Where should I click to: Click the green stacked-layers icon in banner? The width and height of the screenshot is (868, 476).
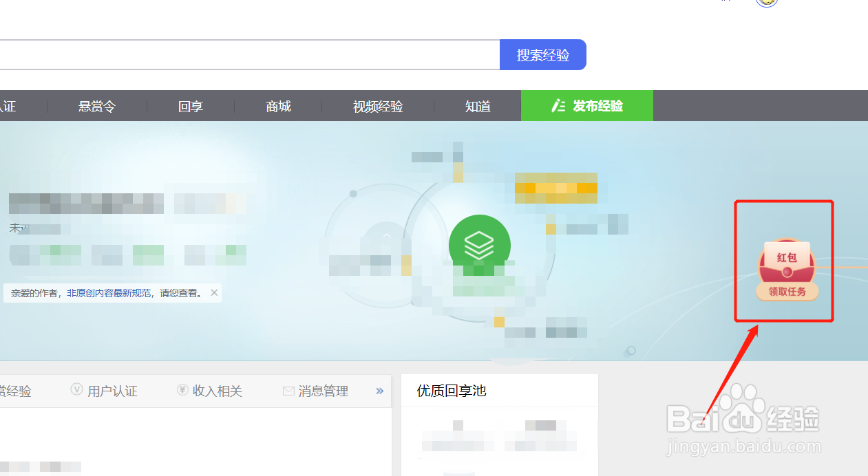(479, 244)
